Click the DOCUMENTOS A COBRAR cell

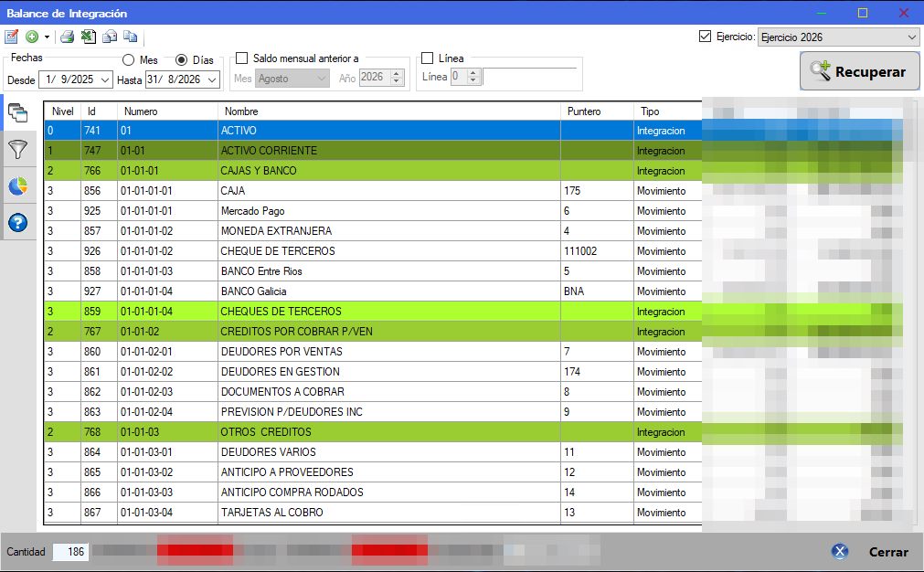tap(389, 391)
